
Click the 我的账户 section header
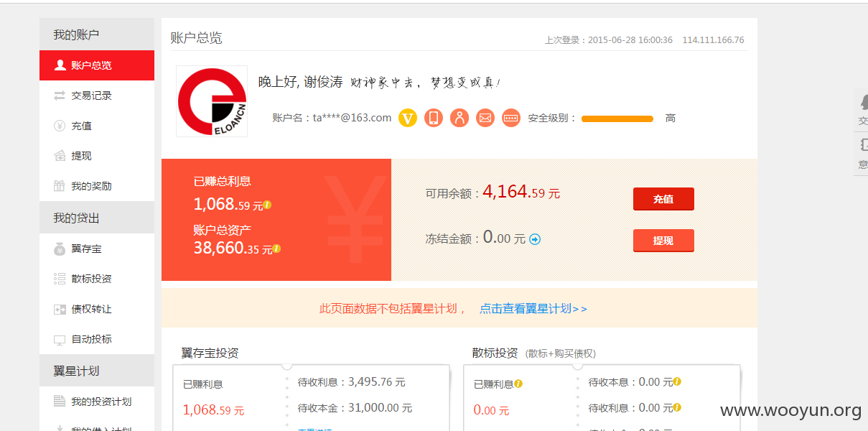pyautogui.click(x=97, y=34)
